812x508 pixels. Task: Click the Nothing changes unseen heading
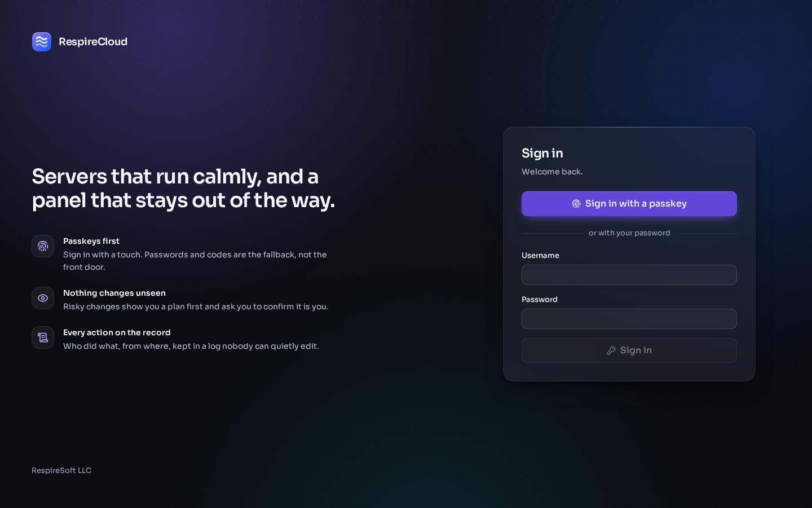click(114, 293)
